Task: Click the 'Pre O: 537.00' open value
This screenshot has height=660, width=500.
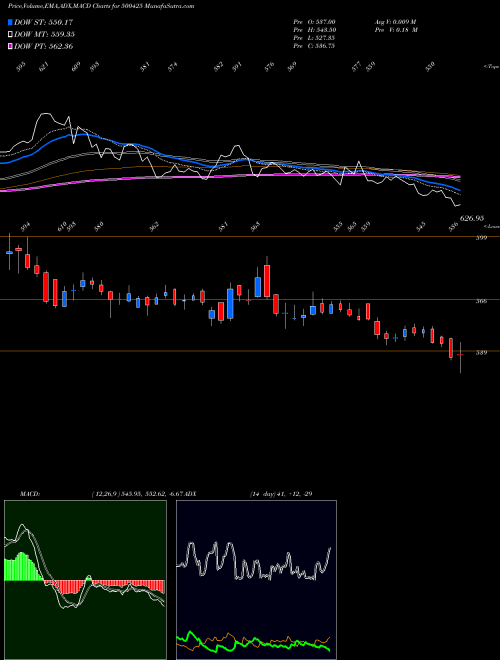Action: coord(314,22)
